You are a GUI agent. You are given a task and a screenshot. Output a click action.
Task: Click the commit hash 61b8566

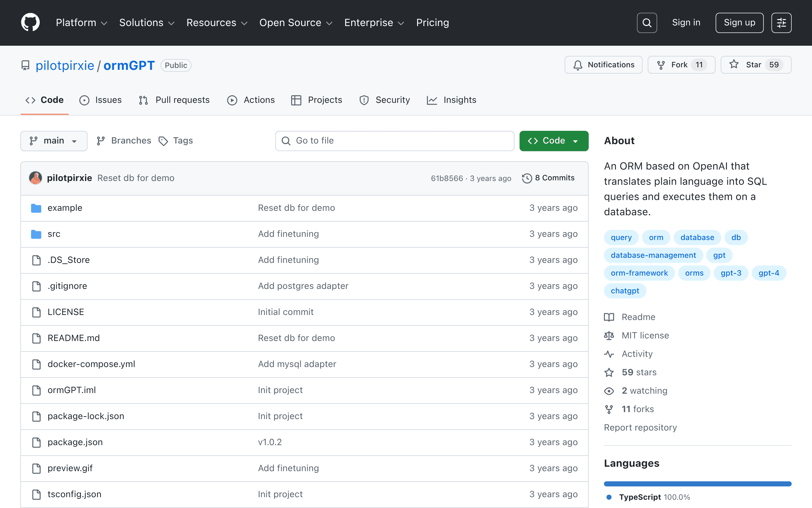(447, 178)
